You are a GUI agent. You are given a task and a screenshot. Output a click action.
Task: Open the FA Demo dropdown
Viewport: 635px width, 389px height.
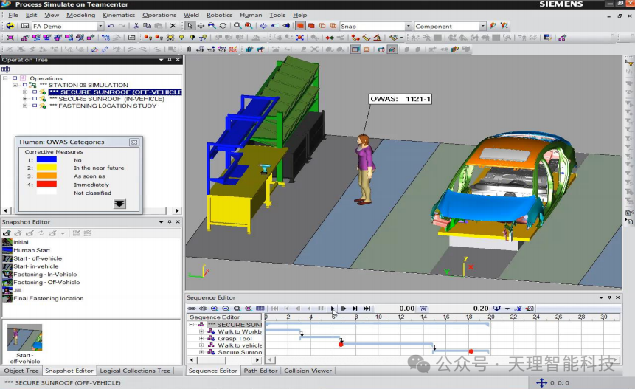tap(100, 26)
